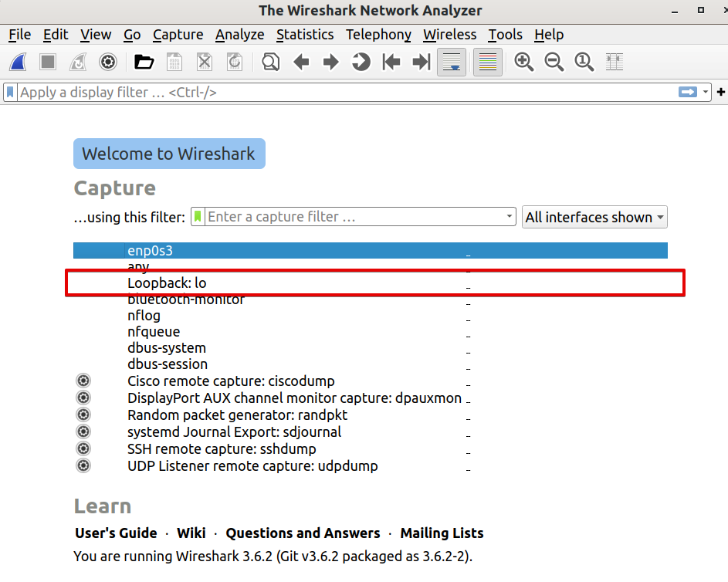Open sshdump settings gear icon
This screenshot has width=728, height=582.
(83, 448)
